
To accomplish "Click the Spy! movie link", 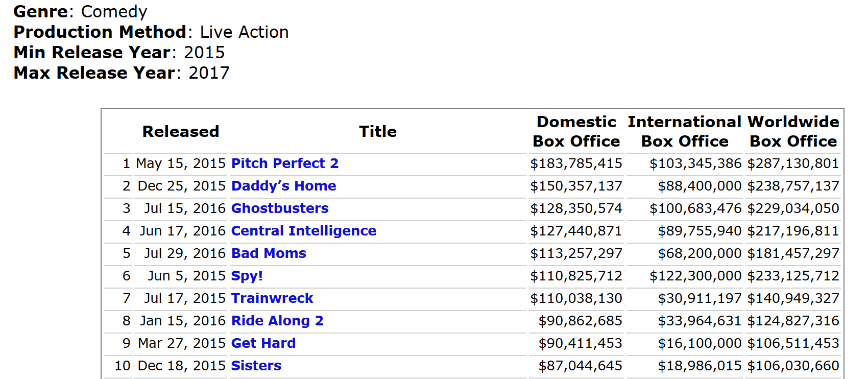I will (x=247, y=276).
